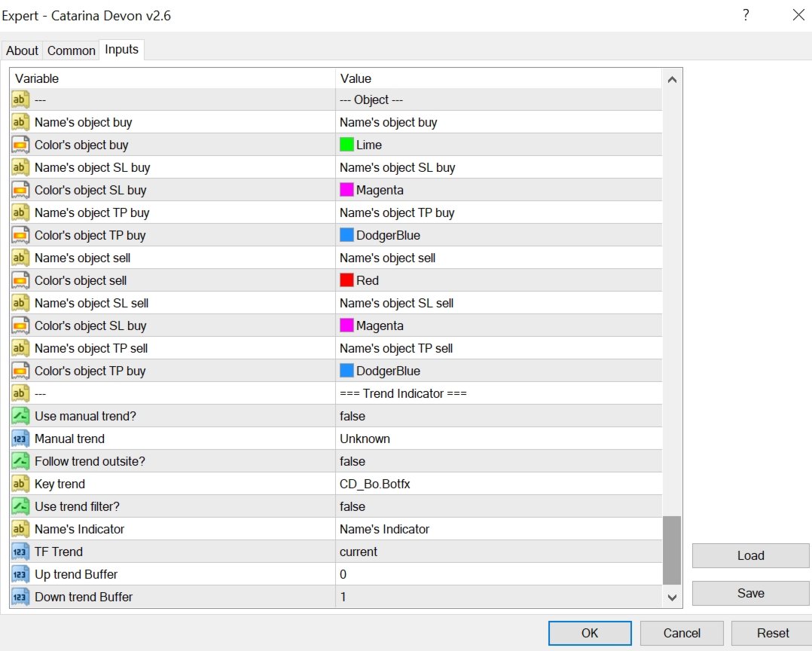Click the string icon beside Name's object buy
Screen dimensions: 812x651
coord(20,122)
